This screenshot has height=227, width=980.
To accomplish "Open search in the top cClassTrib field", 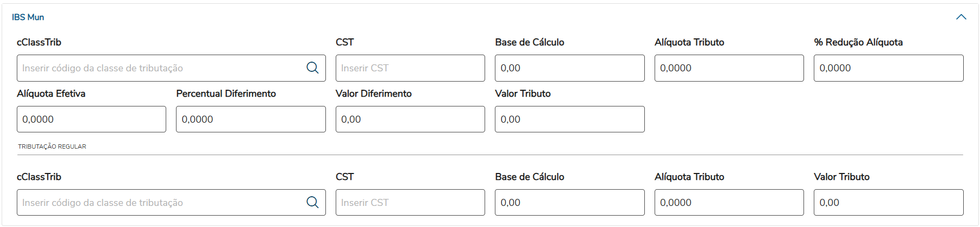I will tap(312, 68).
